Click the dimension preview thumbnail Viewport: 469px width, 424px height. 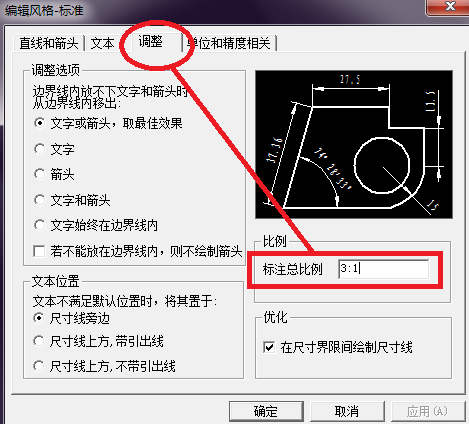coord(354,144)
